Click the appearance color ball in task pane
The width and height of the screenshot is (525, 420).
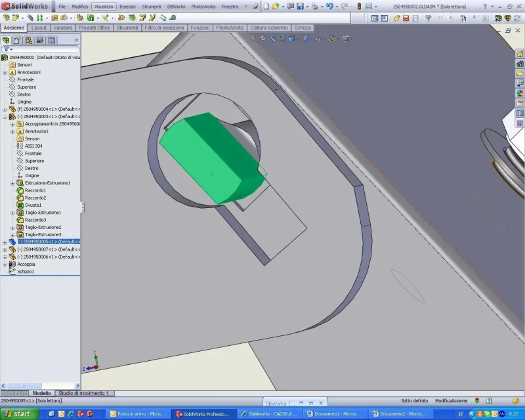pyautogui.click(x=520, y=93)
